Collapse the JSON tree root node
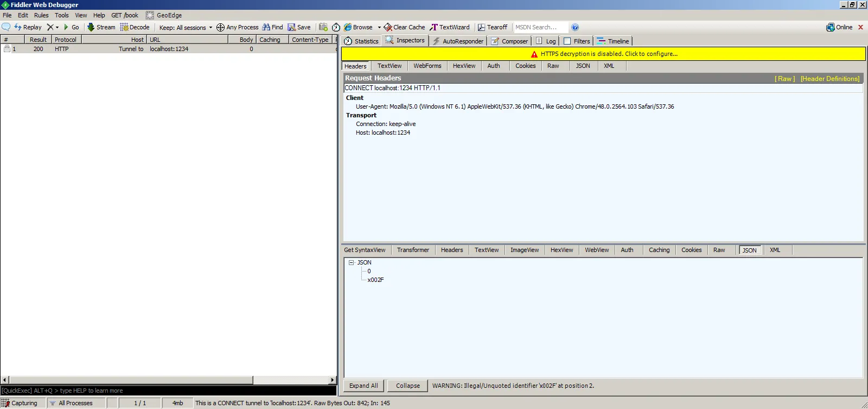The height and width of the screenshot is (409, 868). pyautogui.click(x=351, y=262)
